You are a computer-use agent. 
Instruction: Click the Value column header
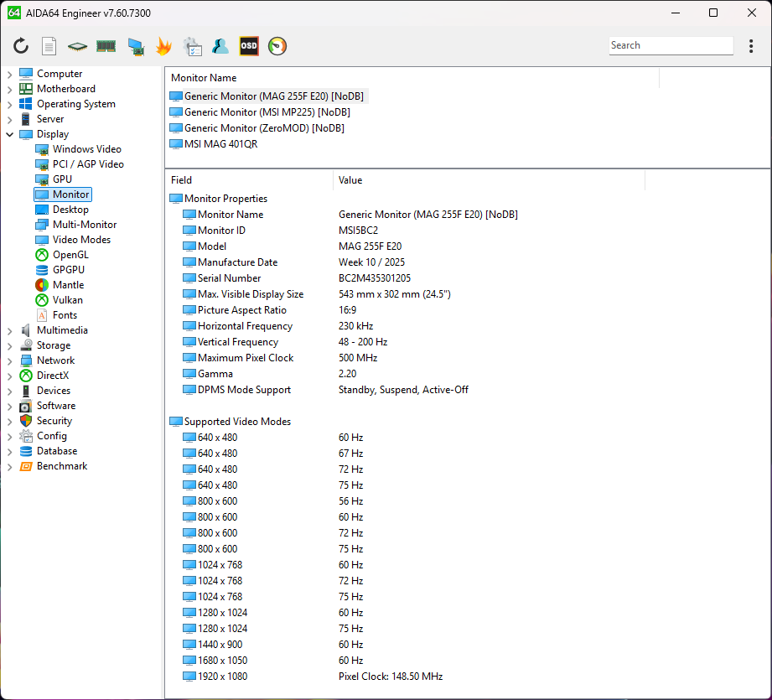coord(489,180)
